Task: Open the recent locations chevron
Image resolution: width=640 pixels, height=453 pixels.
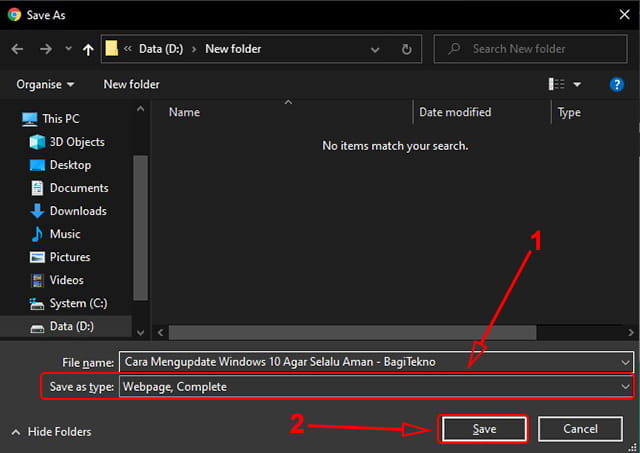Action: tap(68, 49)
